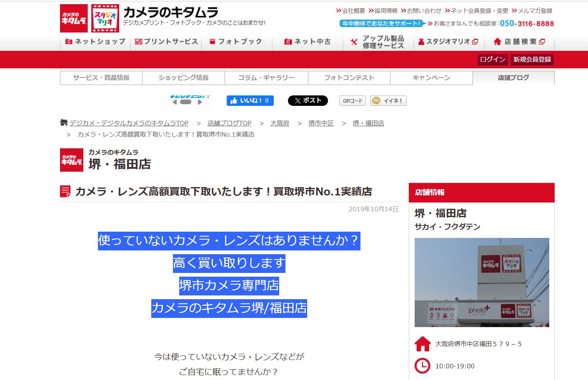This screenshot has width=588, height=380.
Task: Click the ログイン button
Action: click(x=493, y=60)
